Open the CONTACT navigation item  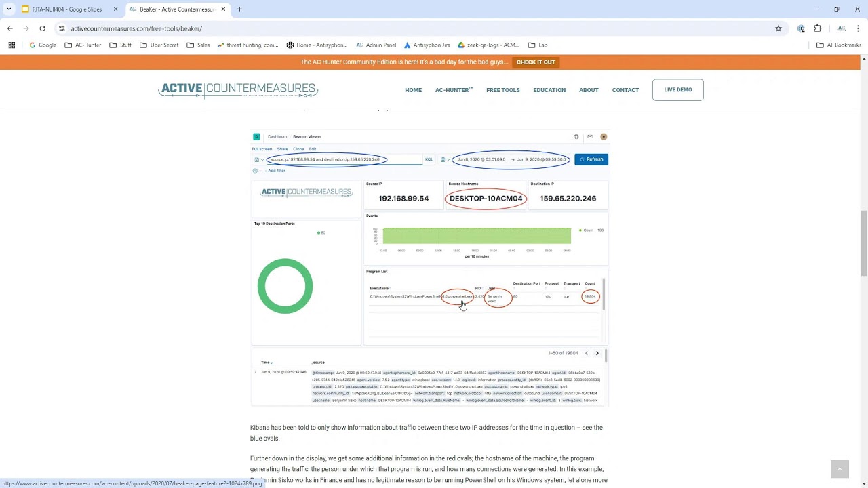point(625,90)
